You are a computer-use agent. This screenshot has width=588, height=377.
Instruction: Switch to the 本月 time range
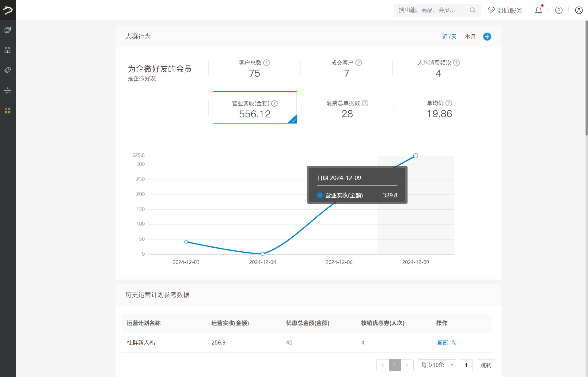[470, 37]
